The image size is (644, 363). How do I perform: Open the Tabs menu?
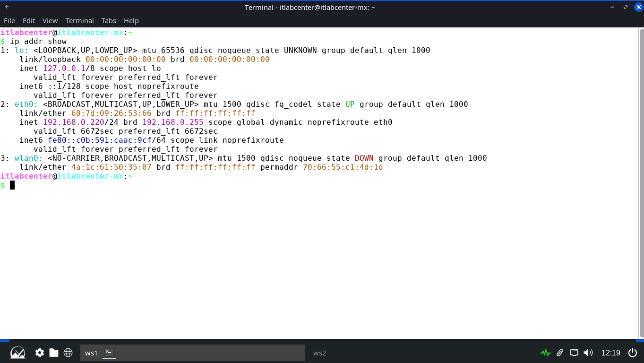point(109,21)
